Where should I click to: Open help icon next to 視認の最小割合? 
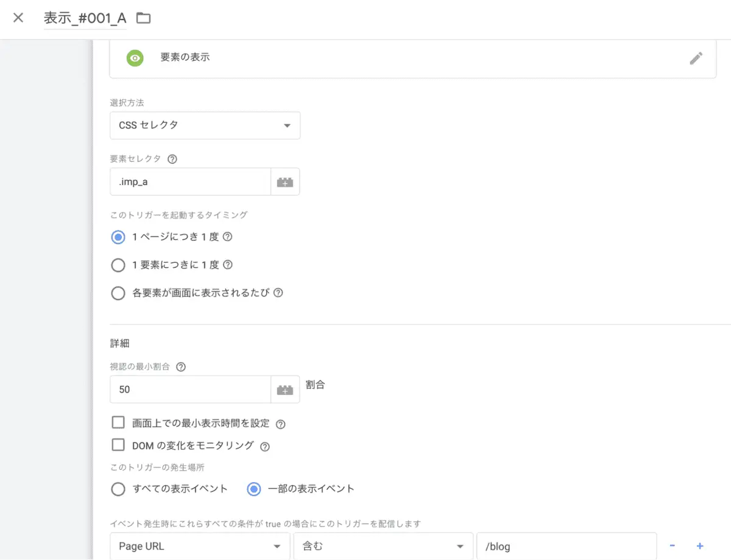[180, 367]
